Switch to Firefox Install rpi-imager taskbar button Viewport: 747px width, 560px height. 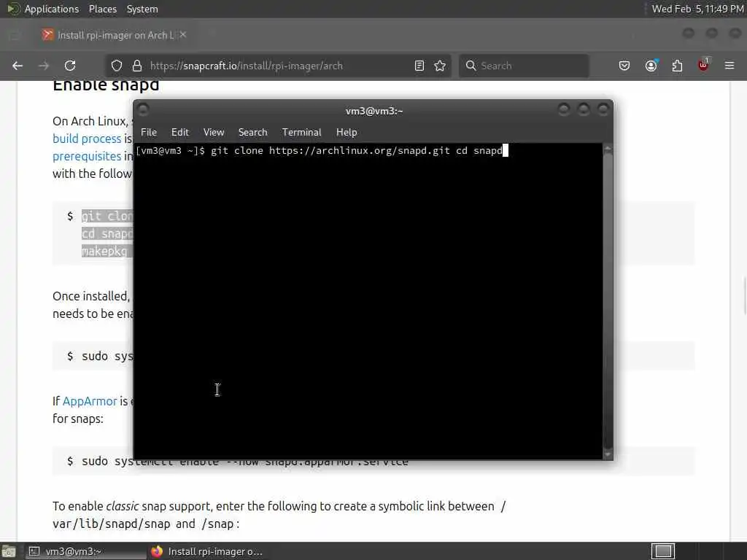206,551
